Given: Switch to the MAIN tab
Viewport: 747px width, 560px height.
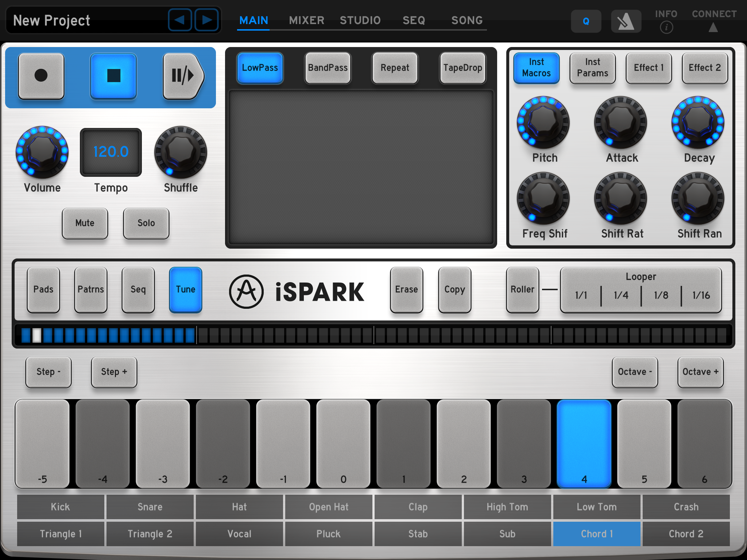Looking at the screenshot, I should coord(253,20).
